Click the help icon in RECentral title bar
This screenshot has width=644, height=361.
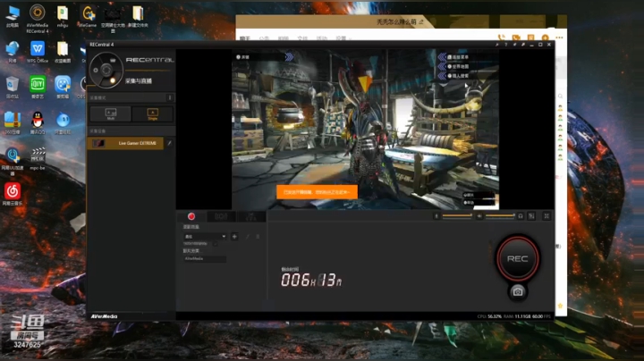[506, 45]
